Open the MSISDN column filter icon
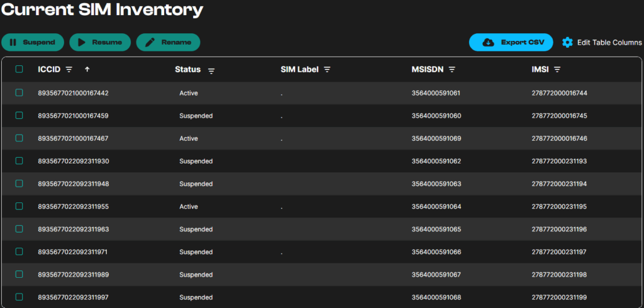Image resolution: width=644 pixels, height=308 pixels. pos(452,70)
